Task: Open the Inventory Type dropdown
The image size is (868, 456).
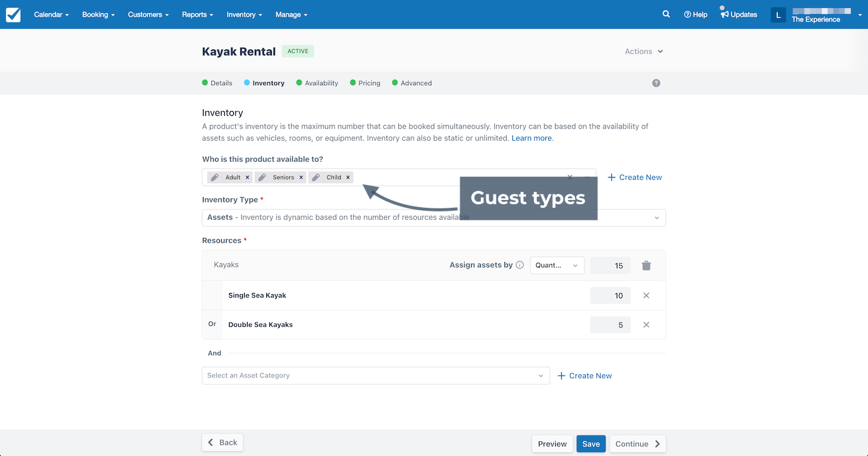Action: point(434,217)
